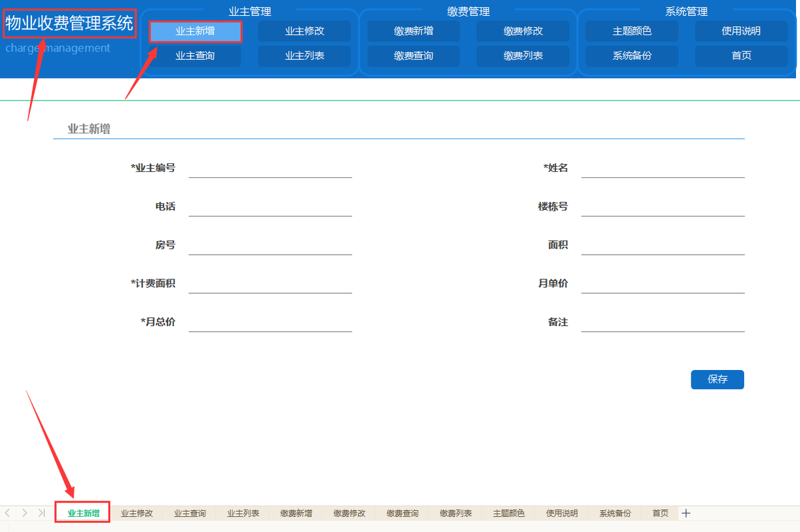Viewport: 800px width, 532px height.
Task: Open the 业主列表 owner list view
Action: click(x=304, y=56)
